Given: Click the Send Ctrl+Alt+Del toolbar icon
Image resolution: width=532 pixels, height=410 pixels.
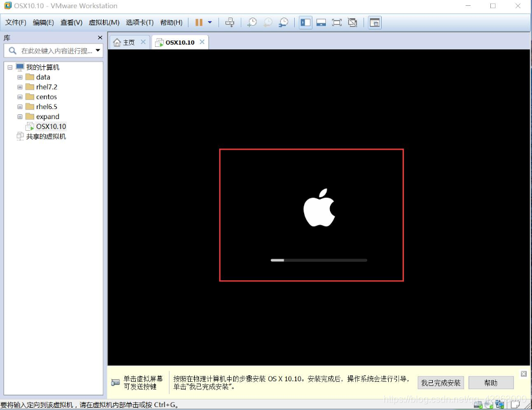Looking at the screenshot, I should (x=230, y=22).
